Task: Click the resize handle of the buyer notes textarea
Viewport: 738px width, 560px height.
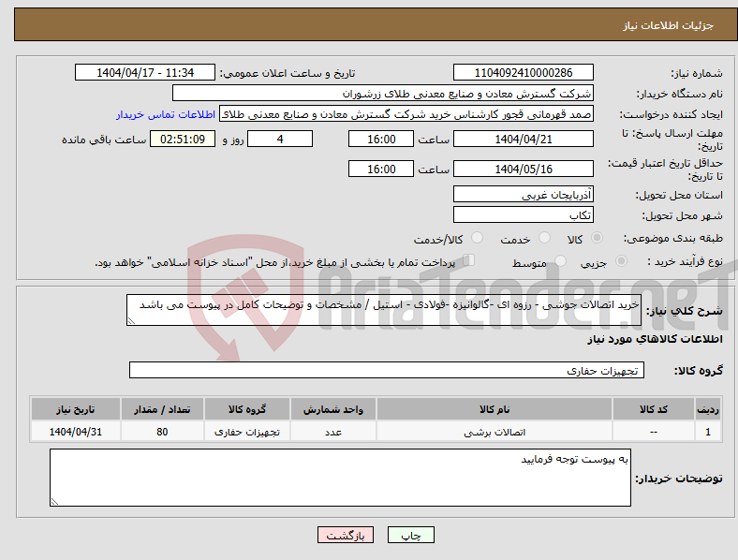Action: pos(54,502)
